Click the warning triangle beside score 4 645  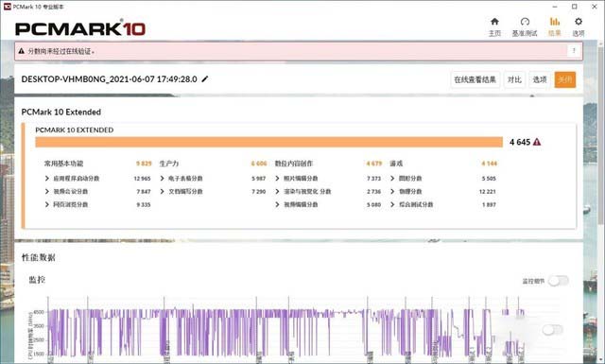coord(537,142)
